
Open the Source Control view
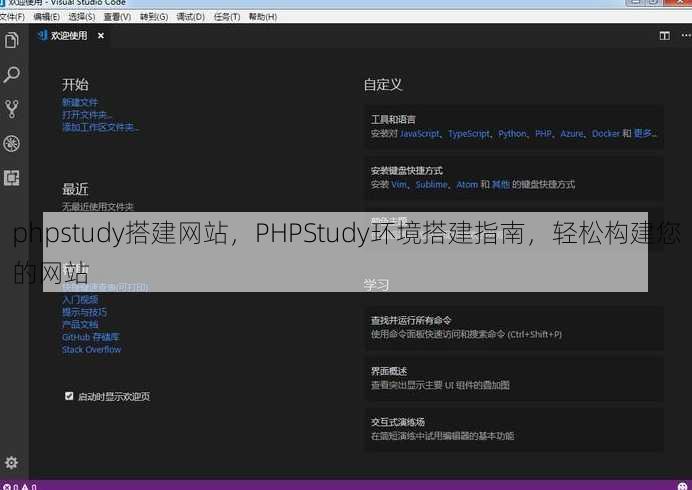pyautogui.click(x=12, y=109)
